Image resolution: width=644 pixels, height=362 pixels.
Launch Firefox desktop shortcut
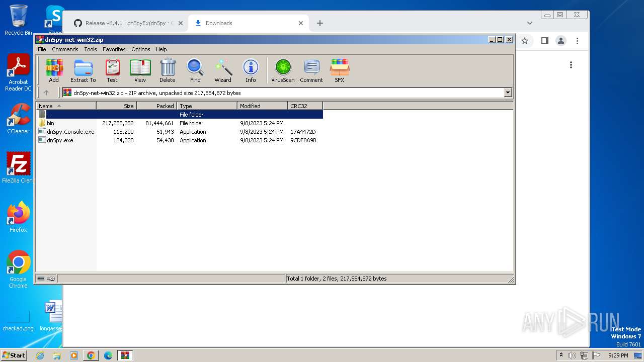18,217
